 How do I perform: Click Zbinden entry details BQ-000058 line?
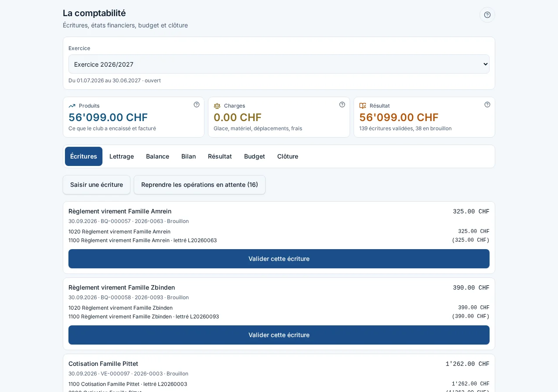click(129, 297)
